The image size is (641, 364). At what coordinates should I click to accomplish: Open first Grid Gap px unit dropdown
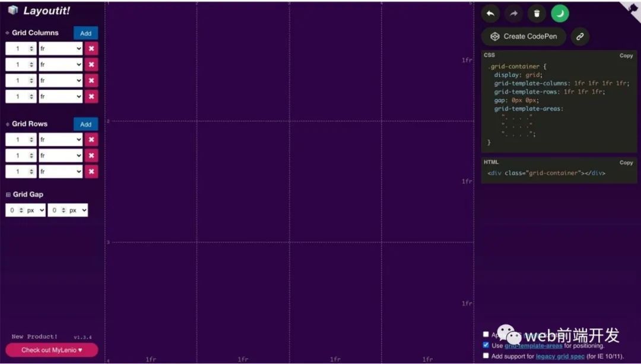35,210
